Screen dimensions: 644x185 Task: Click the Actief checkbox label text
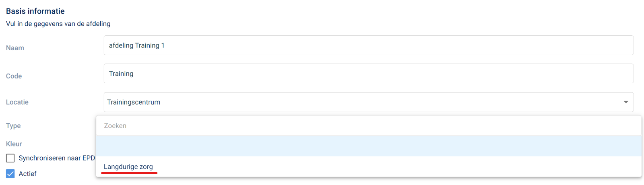coord(27,174)
